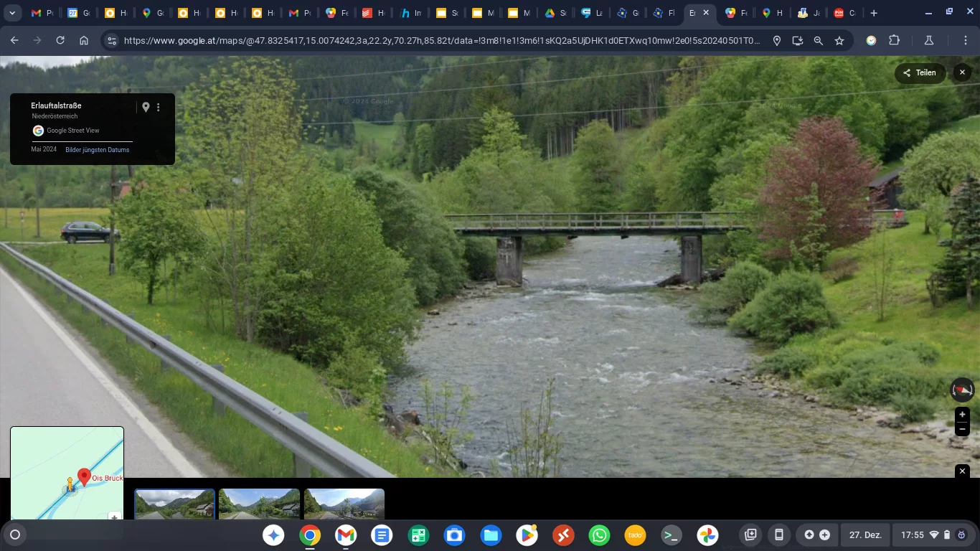Click the red Ois Brücke map marker
Viewport: 980px width, 551px height.
(84, 476)
